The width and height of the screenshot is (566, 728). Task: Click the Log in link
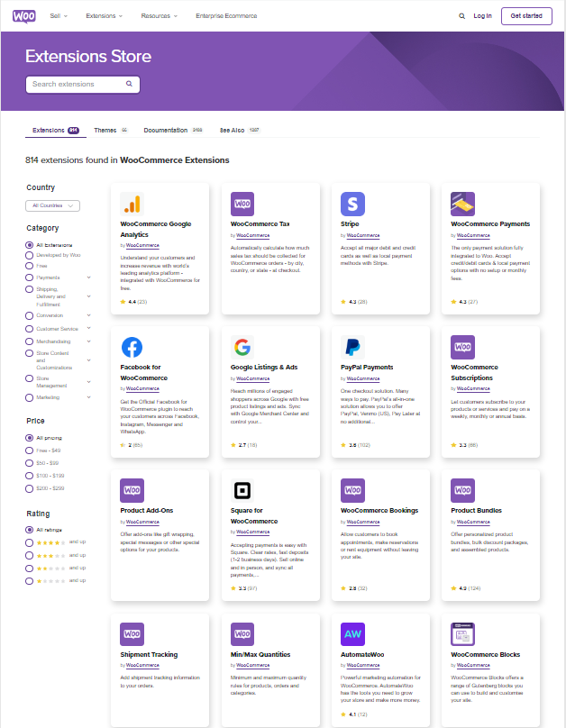click(482, 16)
